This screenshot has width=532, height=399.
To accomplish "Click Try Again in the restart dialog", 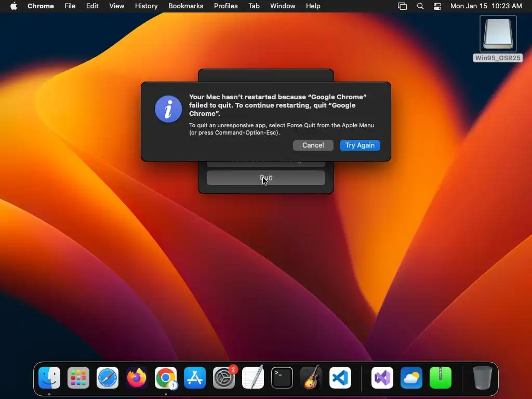I will [x=360, y=145].
